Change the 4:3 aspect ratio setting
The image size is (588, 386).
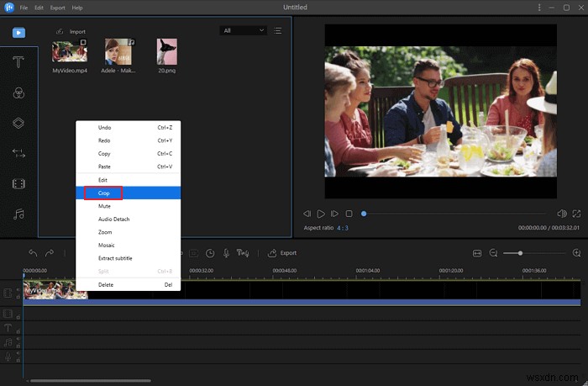point(344,228)
